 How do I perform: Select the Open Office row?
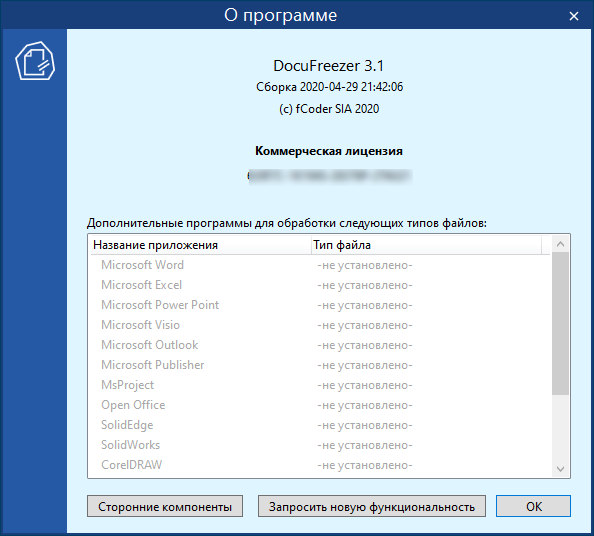[320, 405]
